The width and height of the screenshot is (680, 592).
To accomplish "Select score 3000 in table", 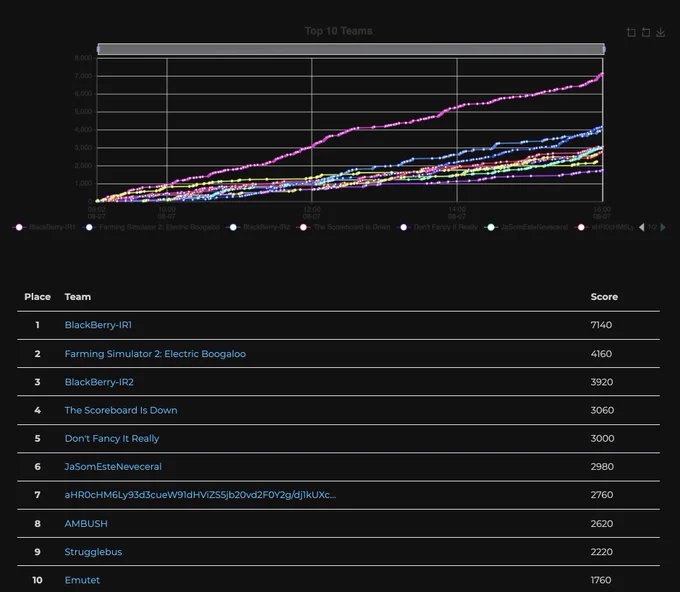I will [602, 438].
